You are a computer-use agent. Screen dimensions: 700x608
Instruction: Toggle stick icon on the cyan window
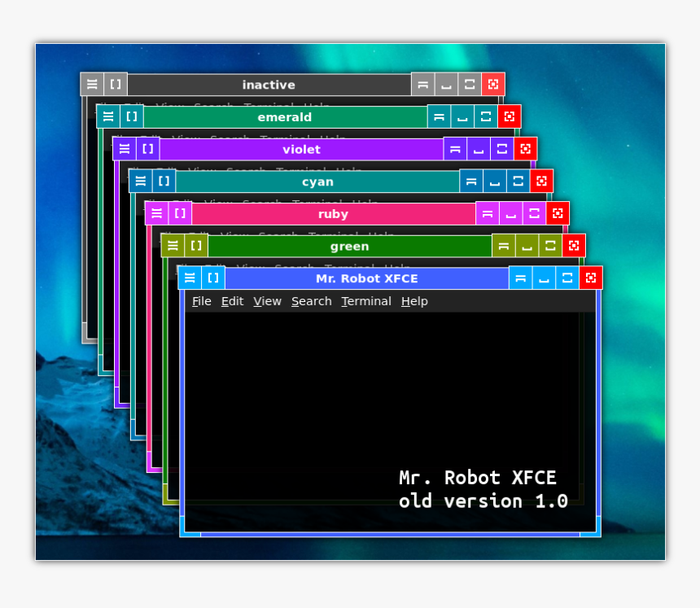164,181
